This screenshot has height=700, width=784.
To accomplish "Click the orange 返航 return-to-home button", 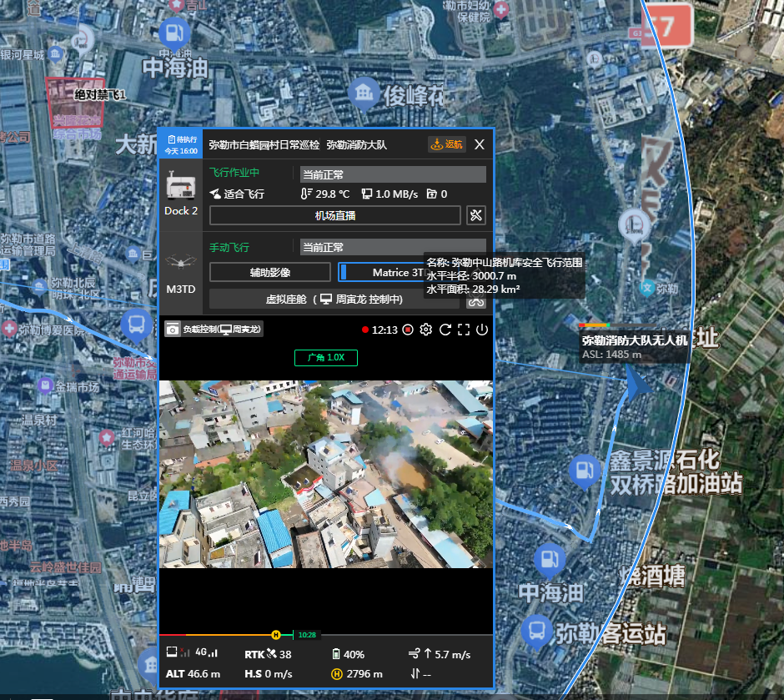I will (x=447, y=144).
